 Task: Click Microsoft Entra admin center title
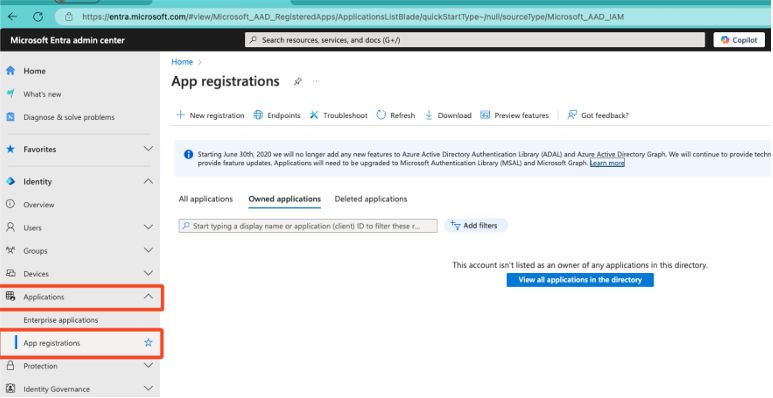coord(68,40)
